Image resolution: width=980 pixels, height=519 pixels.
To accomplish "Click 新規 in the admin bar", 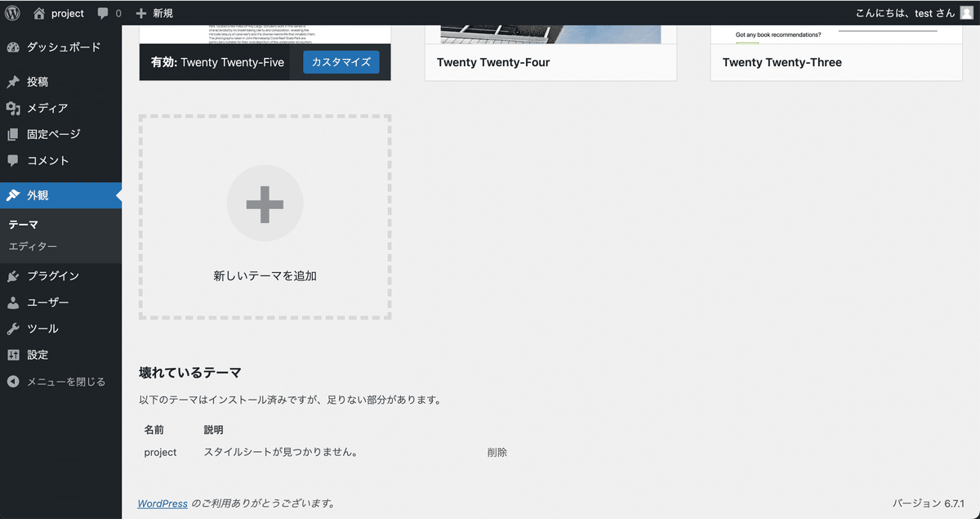I will click(x=163, y=13).
